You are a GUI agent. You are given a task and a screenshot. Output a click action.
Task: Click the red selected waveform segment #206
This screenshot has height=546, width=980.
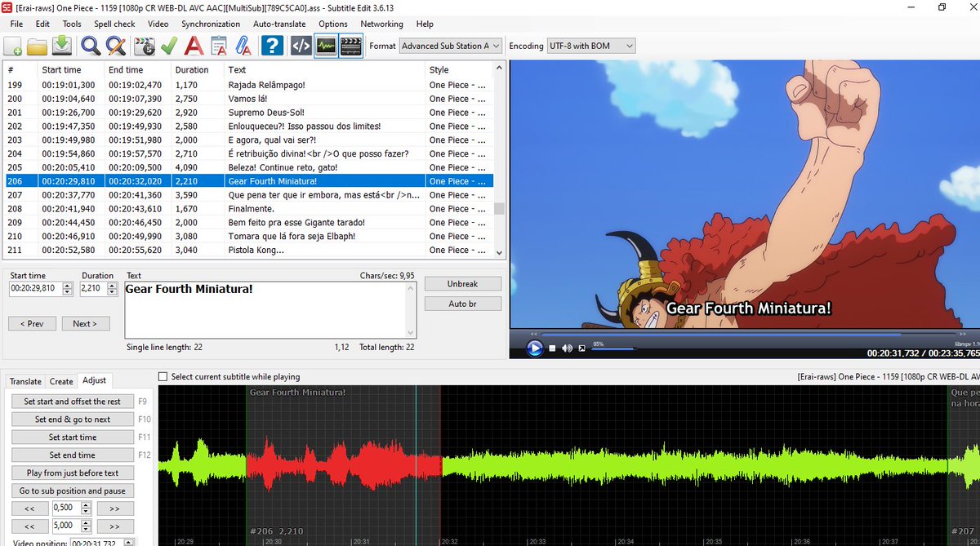click(343, 465)
